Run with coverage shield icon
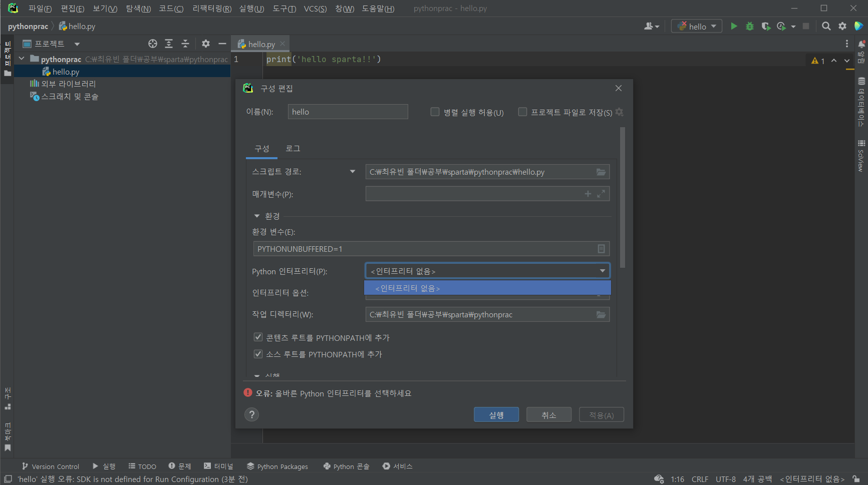The image size is (868, 485). click(766, 26)
